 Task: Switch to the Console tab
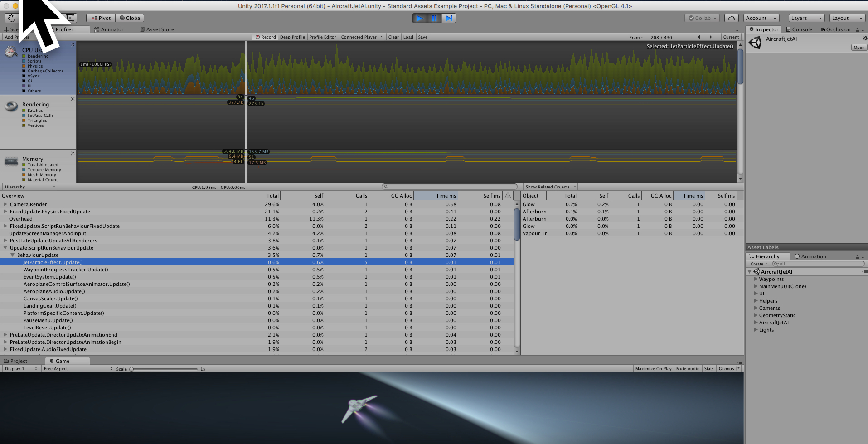pyautogui.click(x=799, y=29)
